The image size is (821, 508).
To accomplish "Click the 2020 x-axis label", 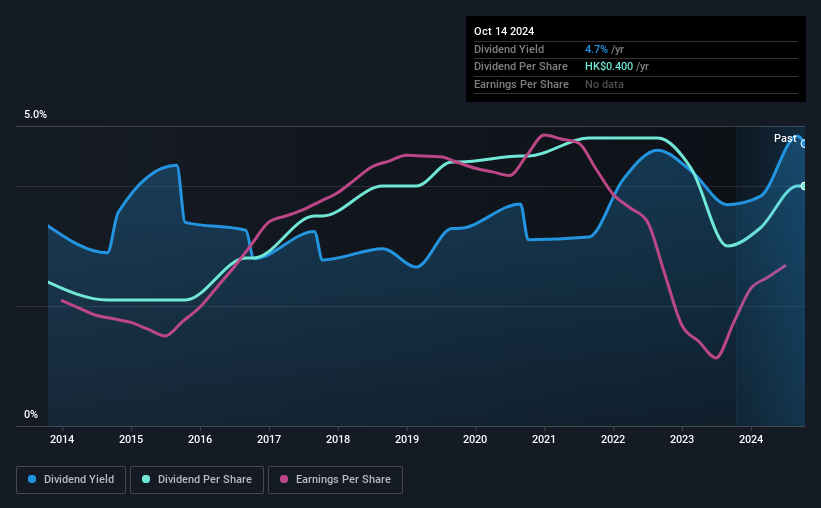I will coord(475,439).
